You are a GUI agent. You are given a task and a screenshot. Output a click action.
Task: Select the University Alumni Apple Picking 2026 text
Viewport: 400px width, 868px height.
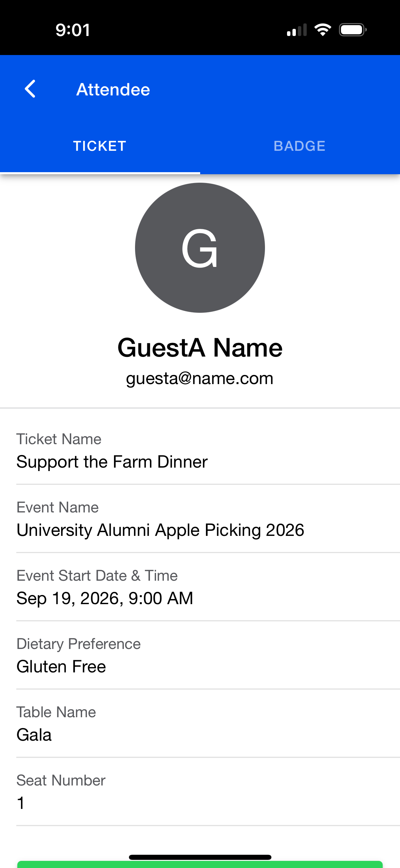click(x=160, y=530)
